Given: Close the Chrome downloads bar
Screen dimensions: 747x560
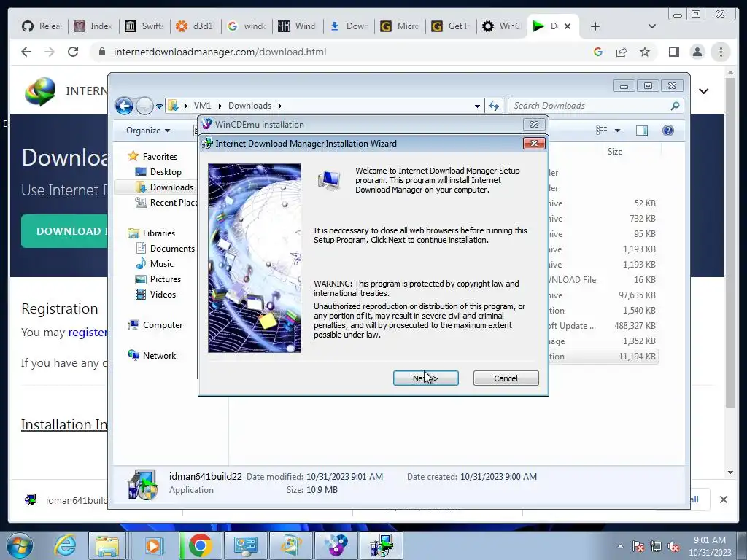Looking at the screenshot, I should click(723, 499).
